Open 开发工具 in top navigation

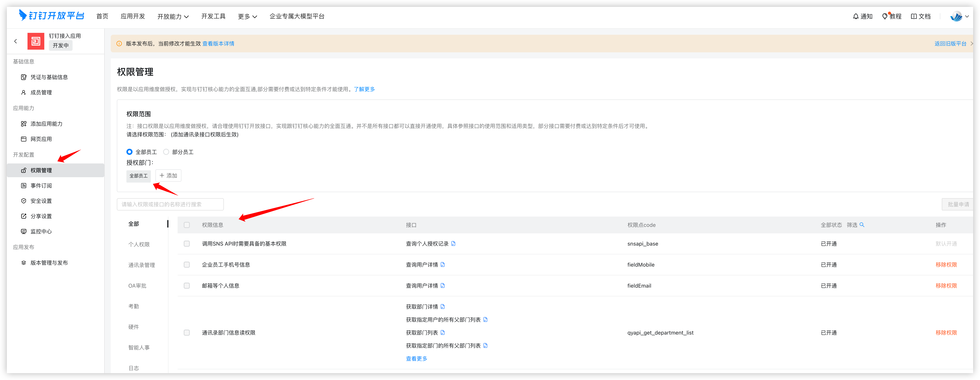213,16
